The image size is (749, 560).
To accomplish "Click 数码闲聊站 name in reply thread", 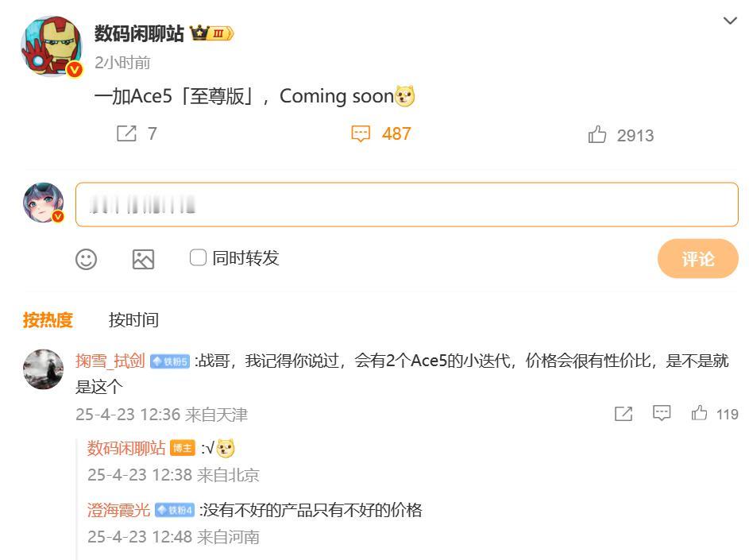I will (126, 448).
